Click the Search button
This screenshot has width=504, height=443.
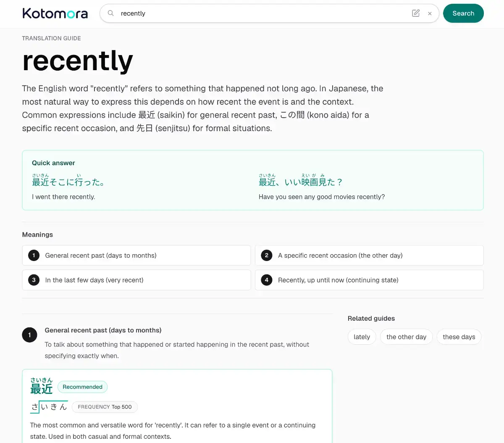tap(463, 13)
